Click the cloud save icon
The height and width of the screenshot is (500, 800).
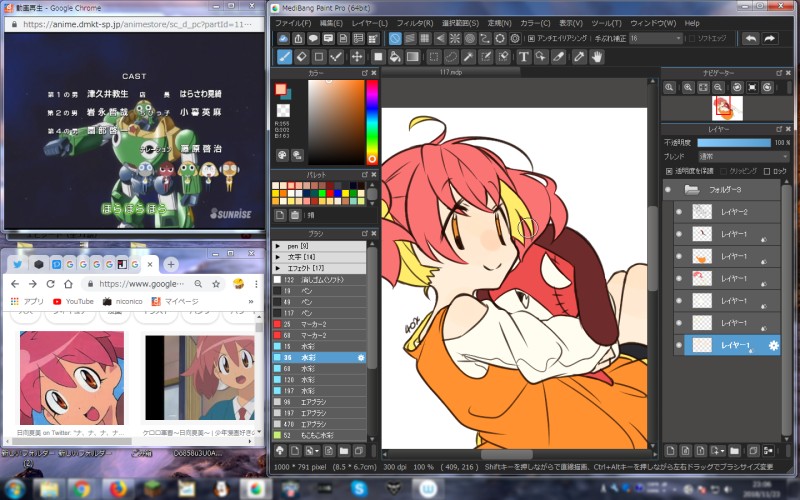pyautogui.click(x=283, y=38)
